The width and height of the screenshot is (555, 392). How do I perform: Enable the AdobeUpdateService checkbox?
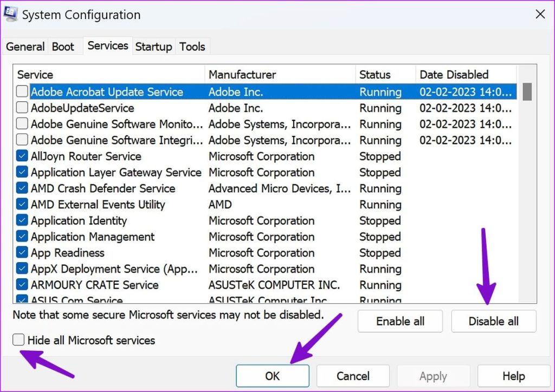[x=21, y=108]
